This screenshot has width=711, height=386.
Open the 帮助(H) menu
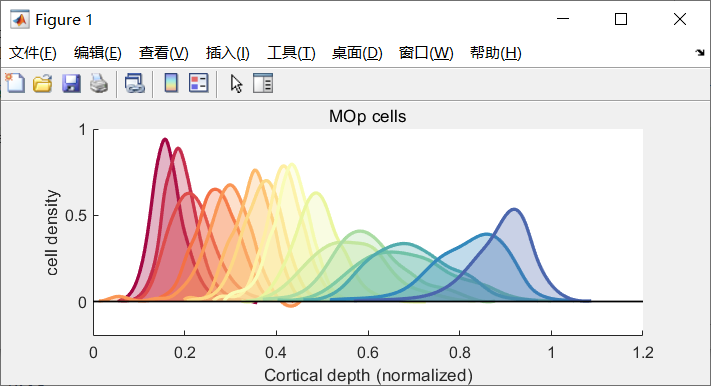496,53
